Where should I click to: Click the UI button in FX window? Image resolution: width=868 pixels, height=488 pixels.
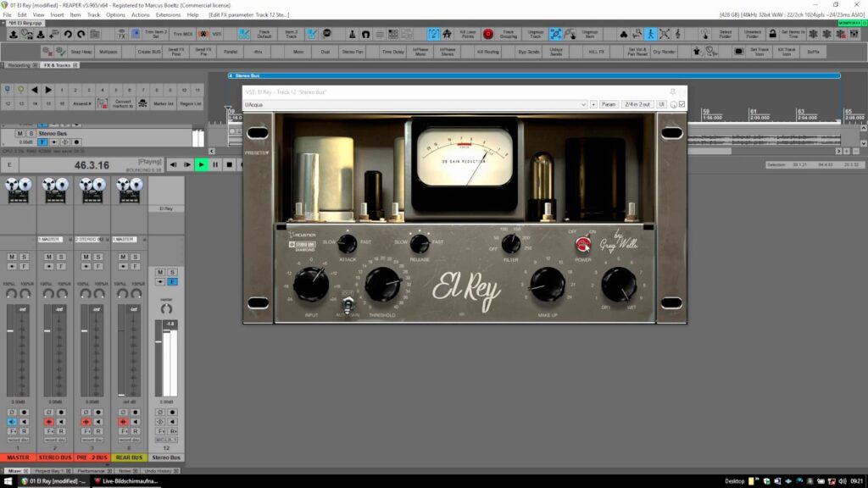pyautogui.click(x=661, y=104)
